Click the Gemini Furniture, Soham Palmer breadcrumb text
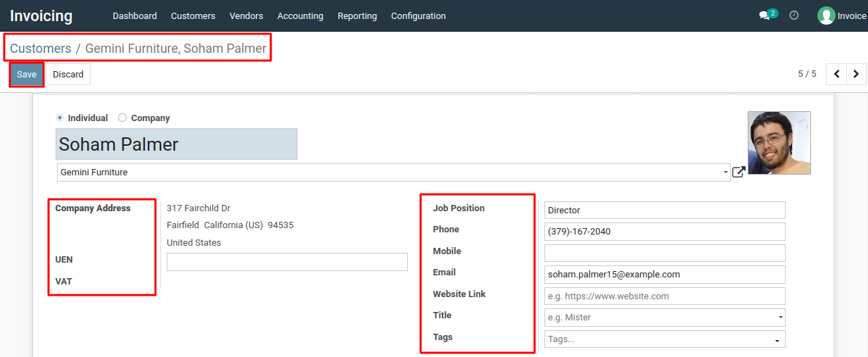Image resolution: width=868 pixels, height=357 pixels. 176,49
